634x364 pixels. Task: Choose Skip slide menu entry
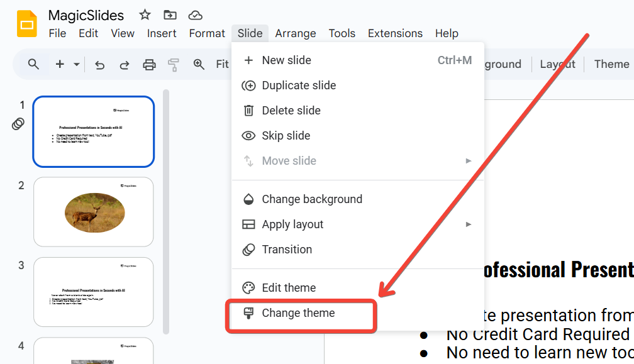point(358,135)
